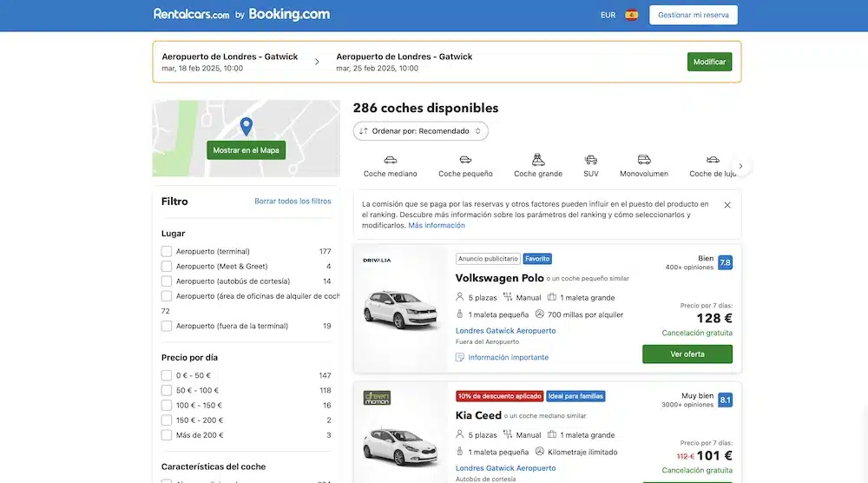Show more car categories with right chevron
The image size is (868, 483).
pyautogui.click(x=740, y=166)
